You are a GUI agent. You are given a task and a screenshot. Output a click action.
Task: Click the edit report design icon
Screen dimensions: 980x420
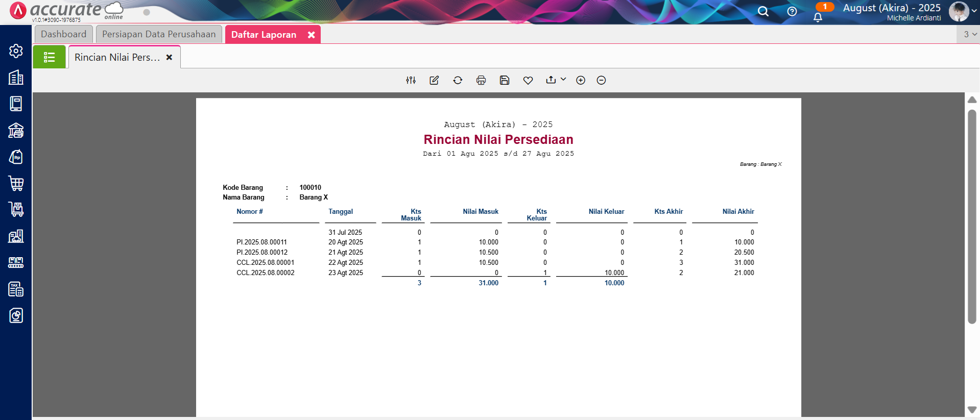pos(434,80)
